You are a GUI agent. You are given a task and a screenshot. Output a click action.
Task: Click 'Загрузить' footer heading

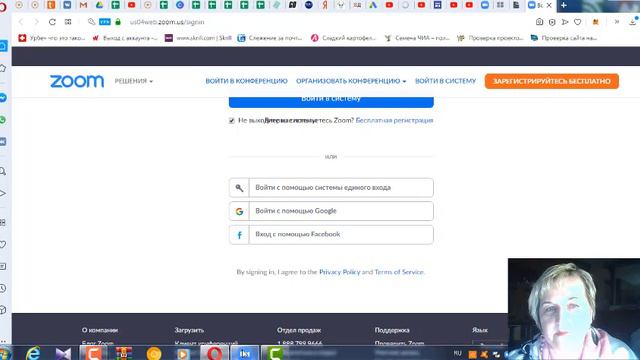pyautogui.click(x=189, y=330)
